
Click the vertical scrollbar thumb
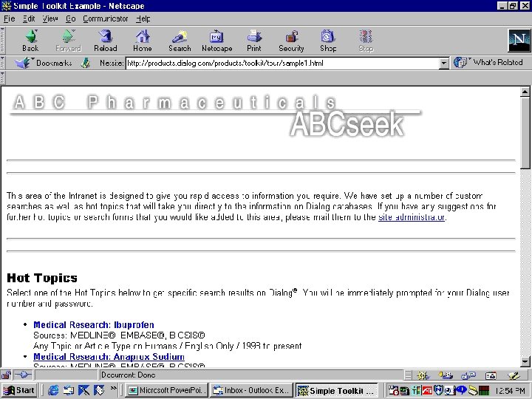525,132
